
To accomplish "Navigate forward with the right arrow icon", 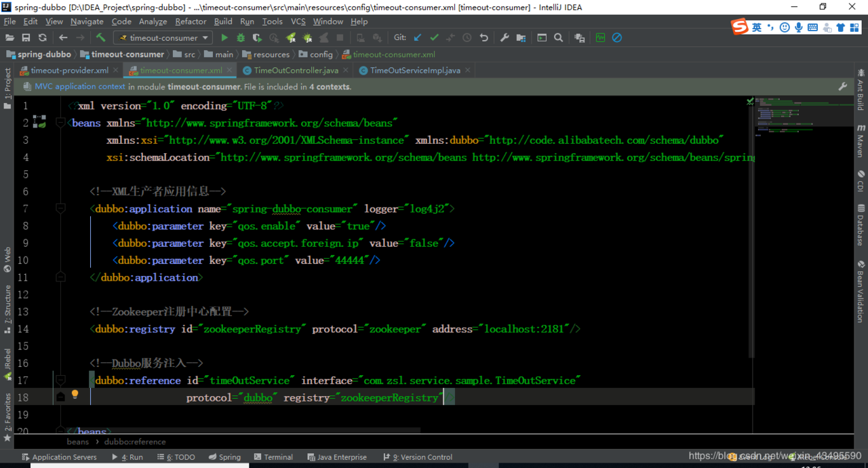I will coord(80,38).
